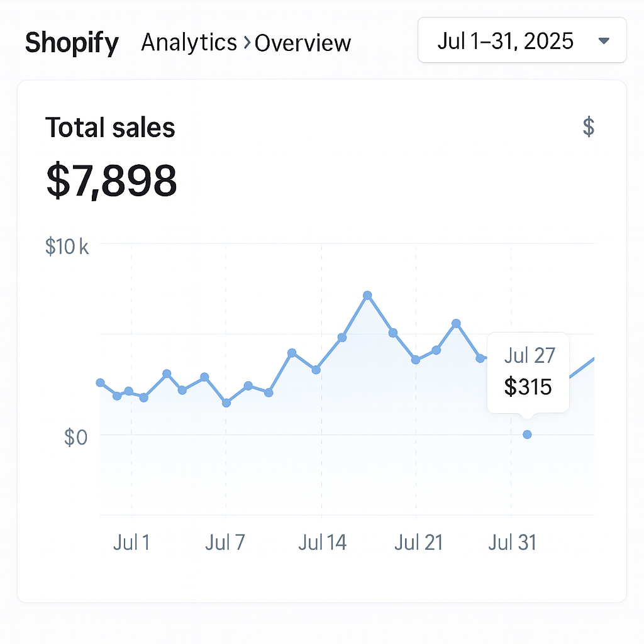Click the $7,898 total sales figure
644x644 pixels.
click(x=112, y=180)
